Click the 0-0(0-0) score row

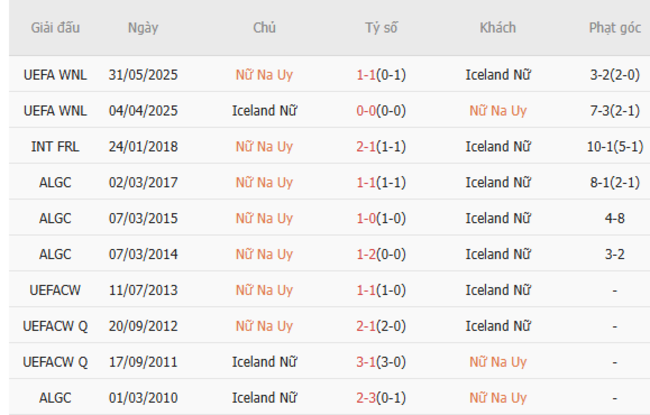[x=381, y=110]
